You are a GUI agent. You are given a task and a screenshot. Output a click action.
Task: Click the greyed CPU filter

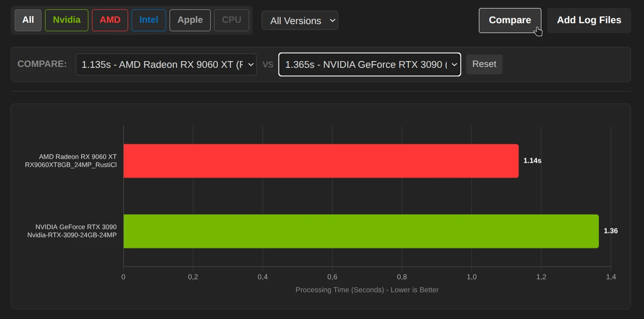click(x=231, y=20)
